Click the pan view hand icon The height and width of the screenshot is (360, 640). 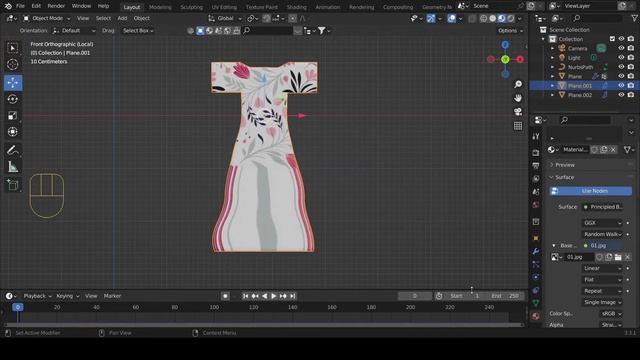(x=518, y=98)
